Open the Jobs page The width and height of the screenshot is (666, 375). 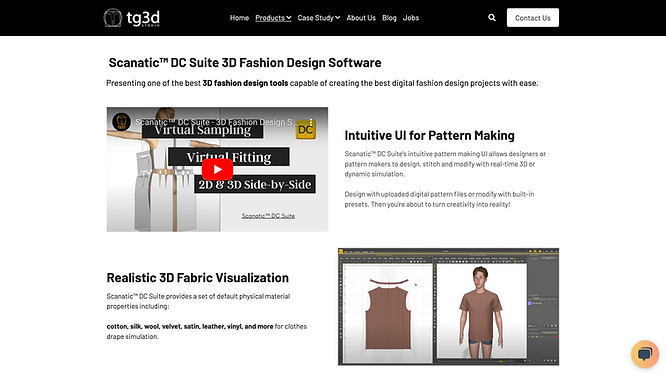(x=411, y=18)
